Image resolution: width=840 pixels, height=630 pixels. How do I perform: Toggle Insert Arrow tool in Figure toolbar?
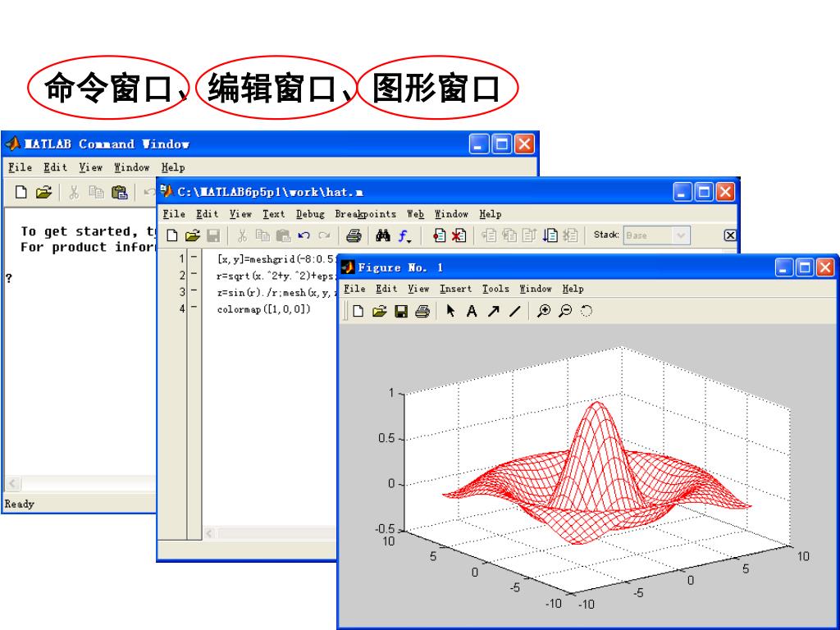click(493, 311)
